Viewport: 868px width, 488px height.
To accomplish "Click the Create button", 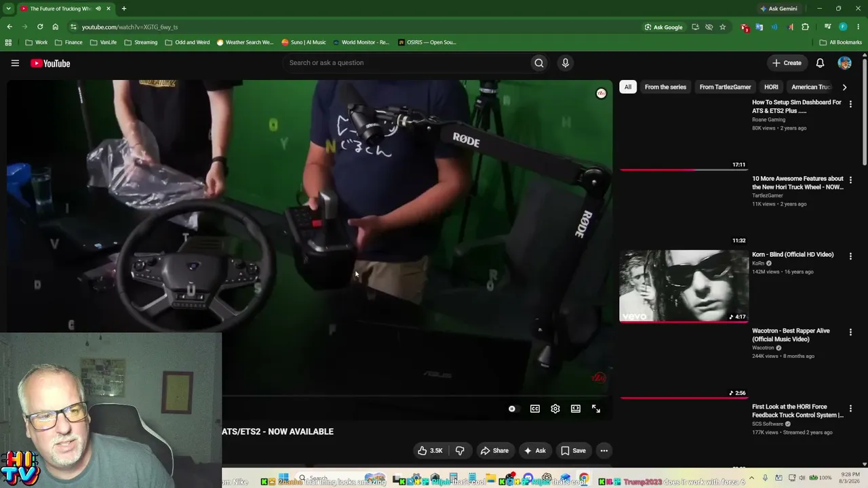I will [x=787, y=63].
